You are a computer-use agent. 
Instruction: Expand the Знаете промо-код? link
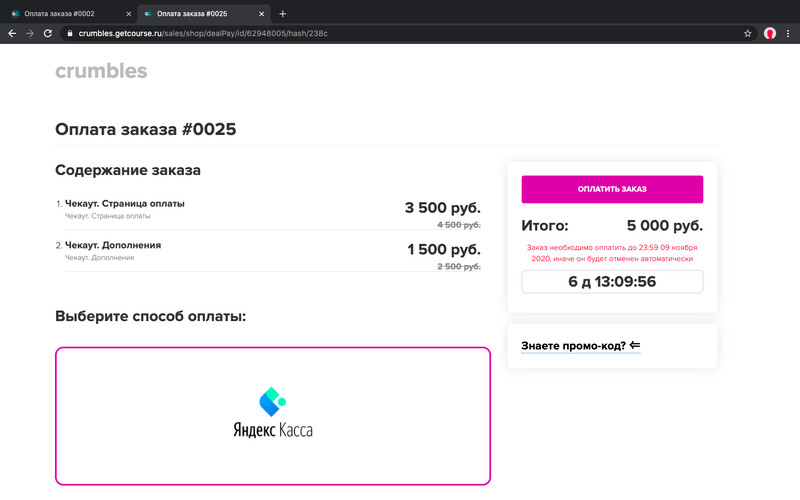click(580, 346)
